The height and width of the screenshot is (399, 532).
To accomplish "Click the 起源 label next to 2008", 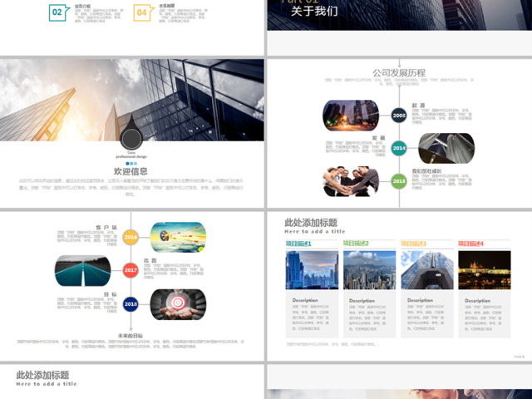I will 418,106.
